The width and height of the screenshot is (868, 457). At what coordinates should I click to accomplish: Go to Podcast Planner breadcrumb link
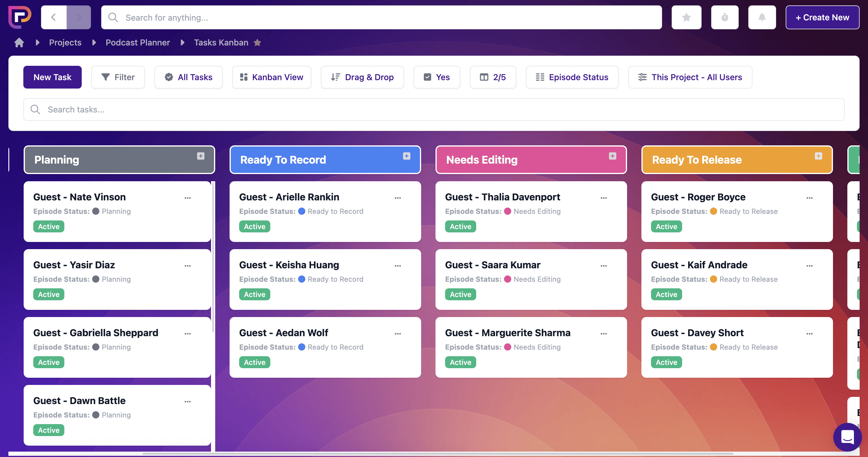[137, 43]
